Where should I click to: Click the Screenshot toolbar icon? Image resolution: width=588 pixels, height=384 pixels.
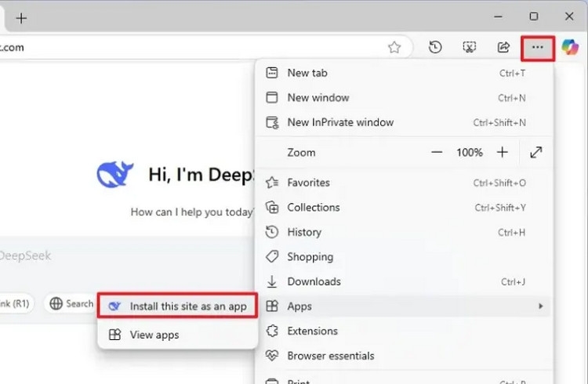point(469,47)
